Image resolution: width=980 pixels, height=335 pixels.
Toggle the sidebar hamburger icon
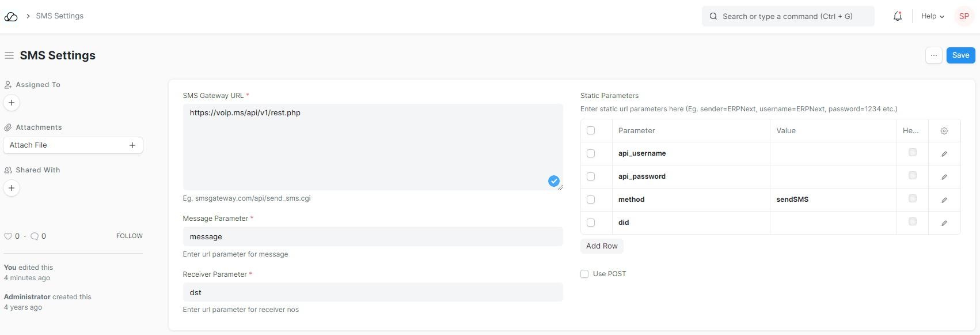pyautogui.click(x=9, y=55)
